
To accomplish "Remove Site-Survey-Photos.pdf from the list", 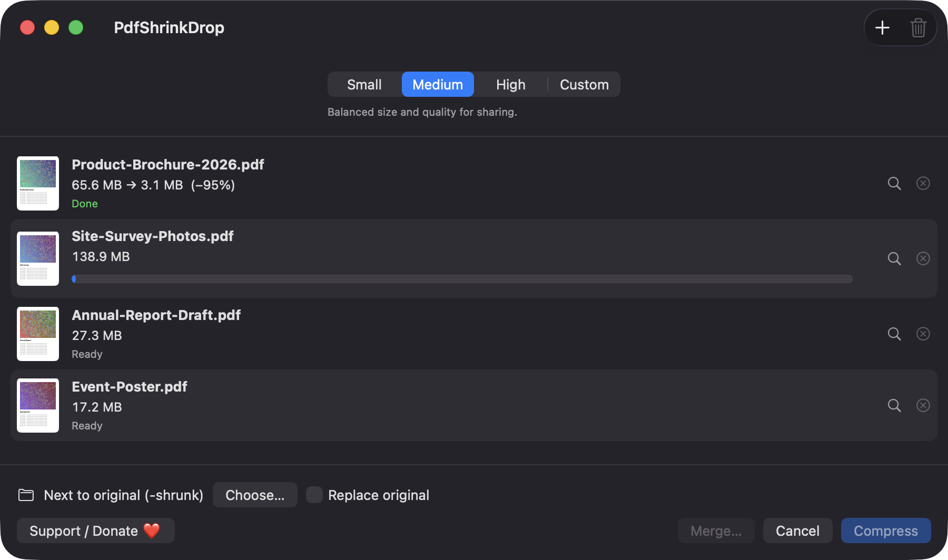I will (923, 258).
